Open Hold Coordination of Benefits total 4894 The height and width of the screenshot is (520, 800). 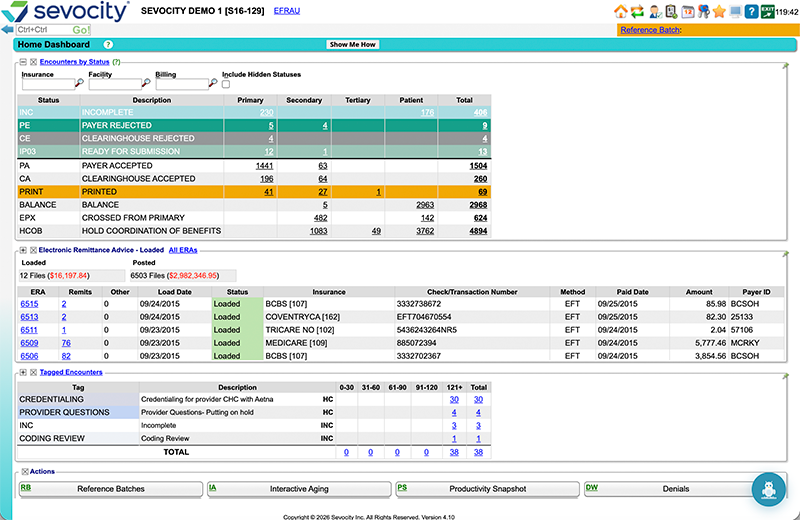click(x=478, y=231)
